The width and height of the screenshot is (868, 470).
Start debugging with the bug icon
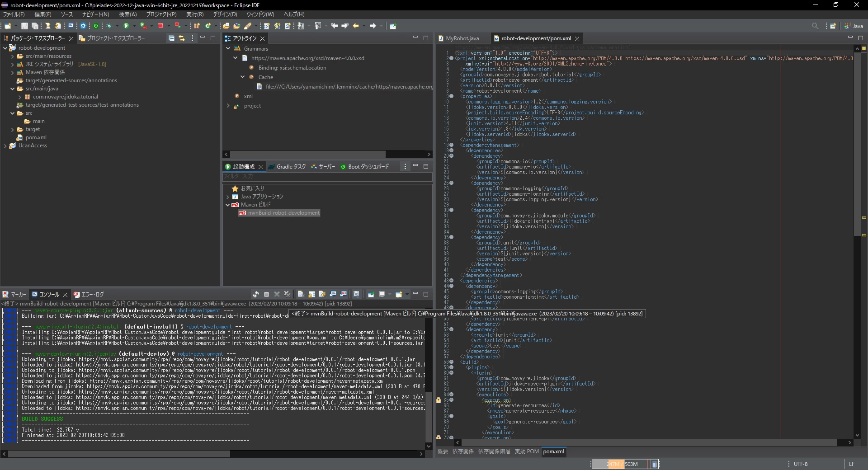click(x=109, y=26)
